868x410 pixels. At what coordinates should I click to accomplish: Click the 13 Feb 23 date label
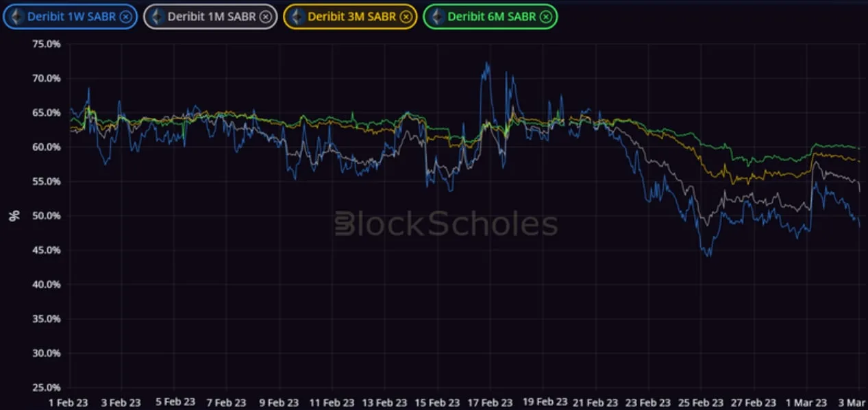(x=385, y=402)
